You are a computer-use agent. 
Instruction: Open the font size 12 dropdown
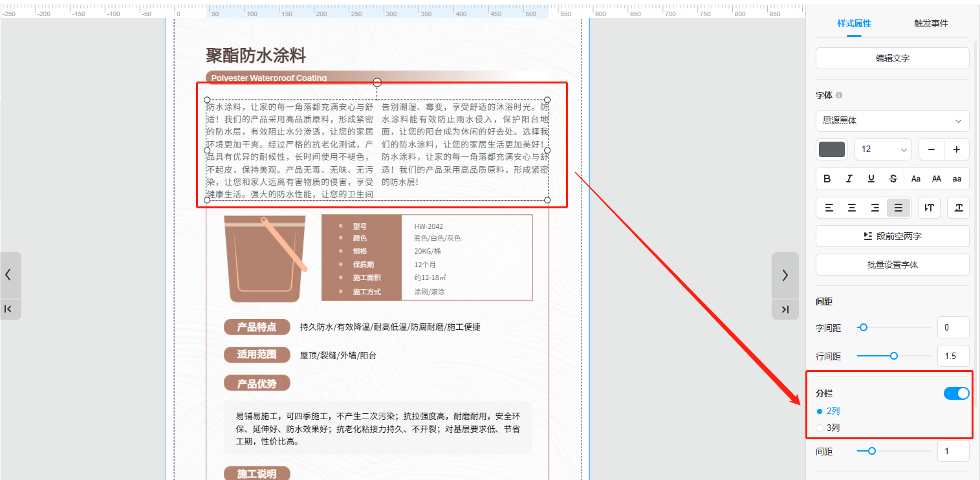click(883, 149)
